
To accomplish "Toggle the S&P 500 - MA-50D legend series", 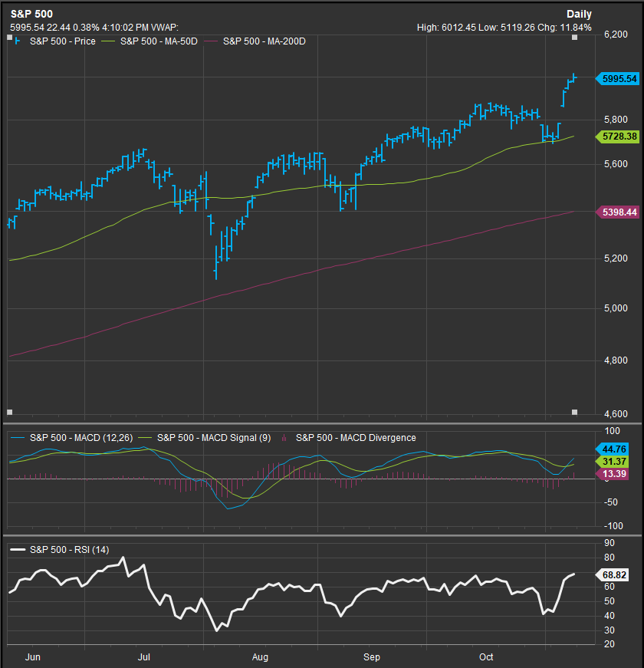I will coord(159,41).
